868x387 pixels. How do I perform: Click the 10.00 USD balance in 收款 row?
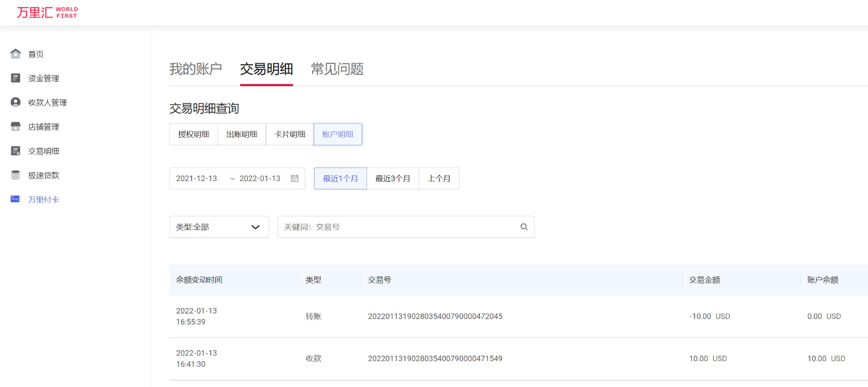[826, 358]
